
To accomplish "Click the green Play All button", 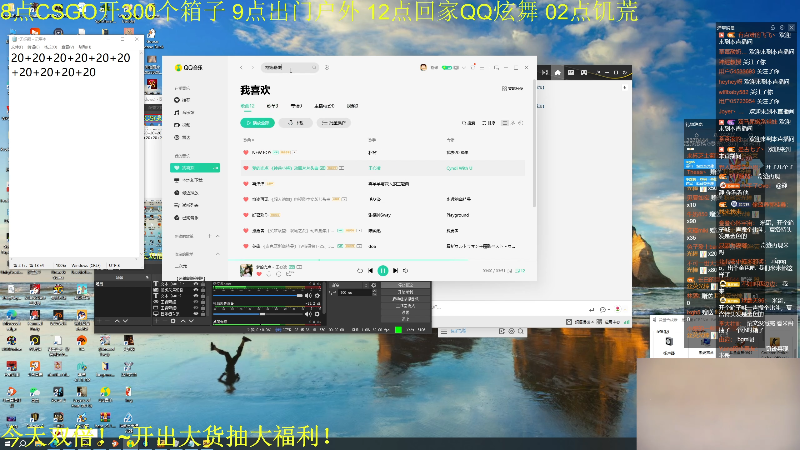I will 258,123.
